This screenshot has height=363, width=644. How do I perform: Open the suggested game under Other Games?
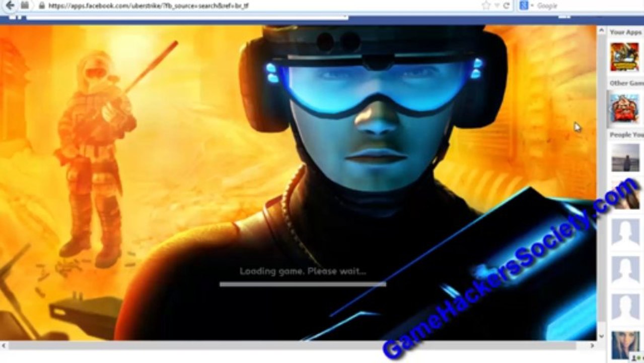click(624, 108)
